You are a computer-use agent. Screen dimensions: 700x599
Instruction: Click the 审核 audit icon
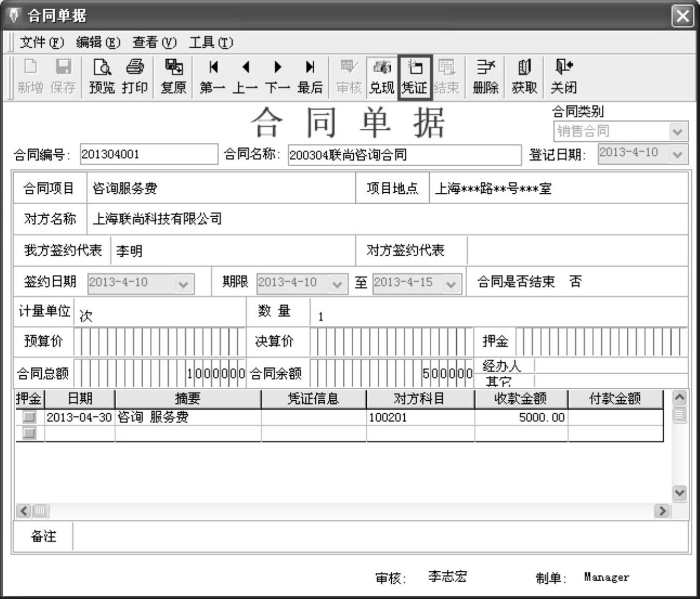[x=349, y=77]
